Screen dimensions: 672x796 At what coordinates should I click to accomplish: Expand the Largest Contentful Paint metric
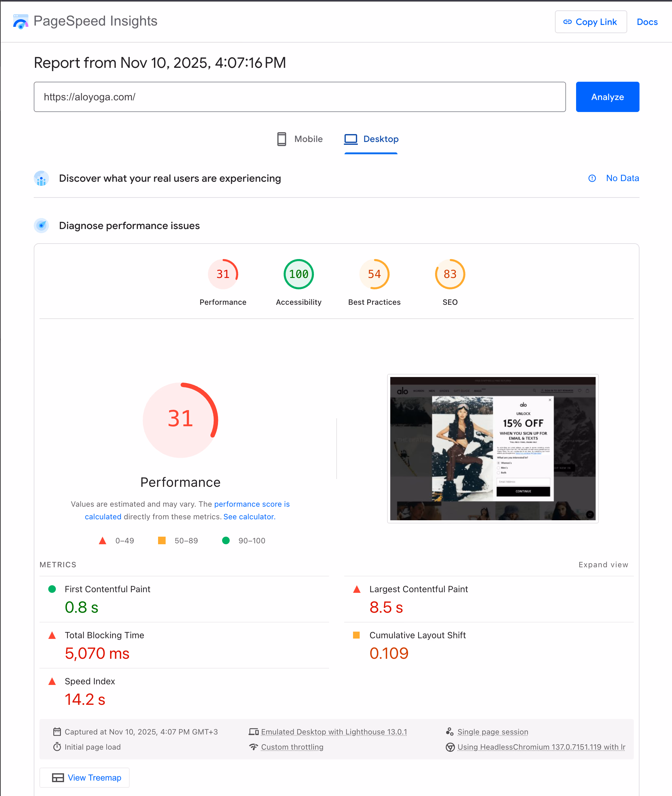point(418,589)
